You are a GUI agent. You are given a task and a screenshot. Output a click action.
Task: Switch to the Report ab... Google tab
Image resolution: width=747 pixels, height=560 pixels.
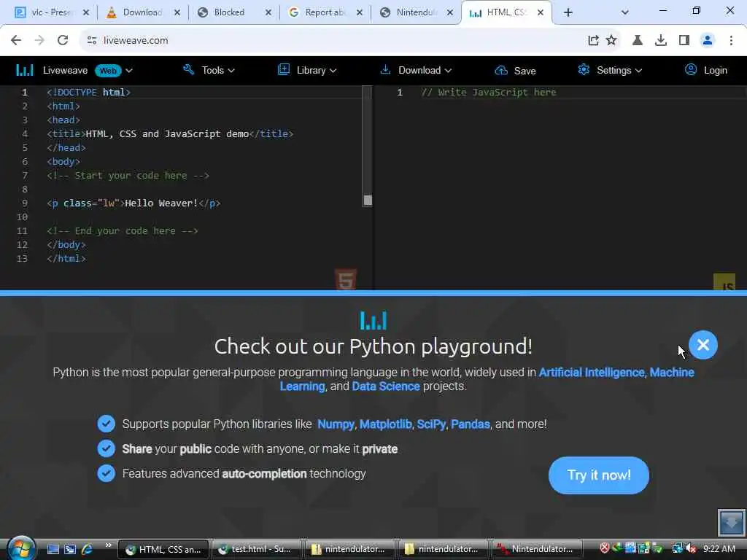[x=326, y=12]
